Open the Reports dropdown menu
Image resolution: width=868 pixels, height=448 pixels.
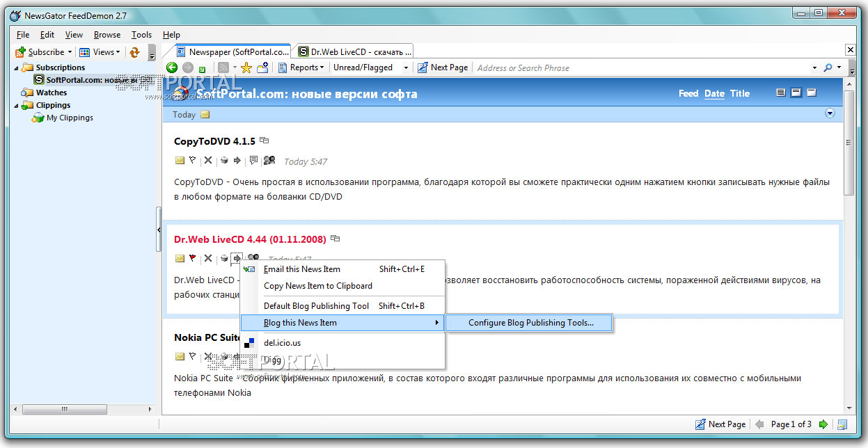(x=301, y=67)
